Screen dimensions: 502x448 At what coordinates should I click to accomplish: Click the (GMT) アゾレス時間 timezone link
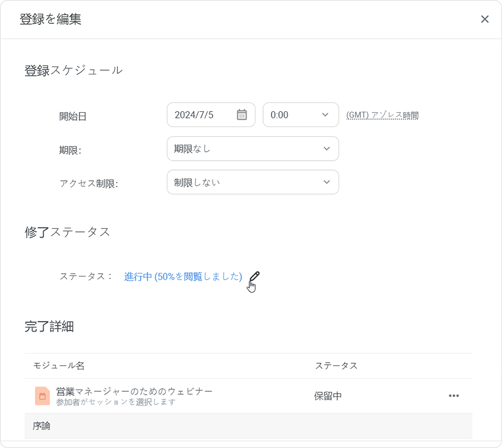tap(382, 115)
